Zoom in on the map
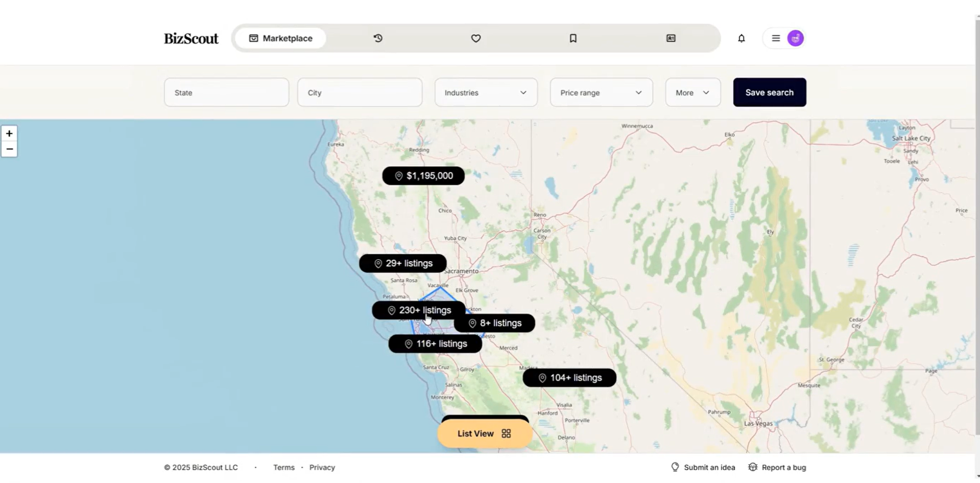This screenshot has height=483, width=980. (9, 133)
